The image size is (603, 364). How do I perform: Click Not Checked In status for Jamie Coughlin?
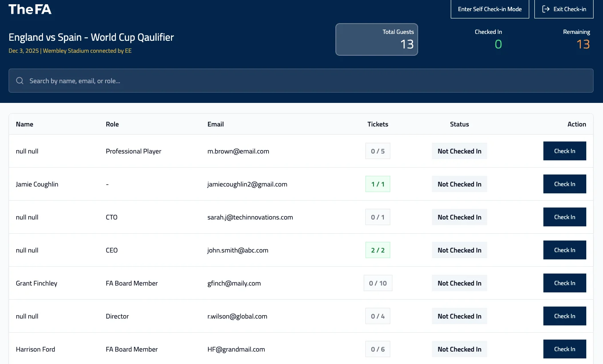pos(459,184)
